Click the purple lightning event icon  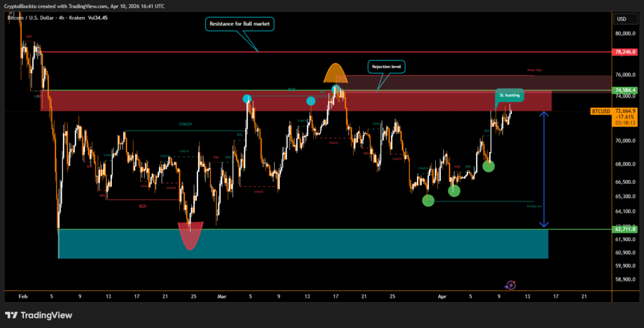(x=511, y=285)
